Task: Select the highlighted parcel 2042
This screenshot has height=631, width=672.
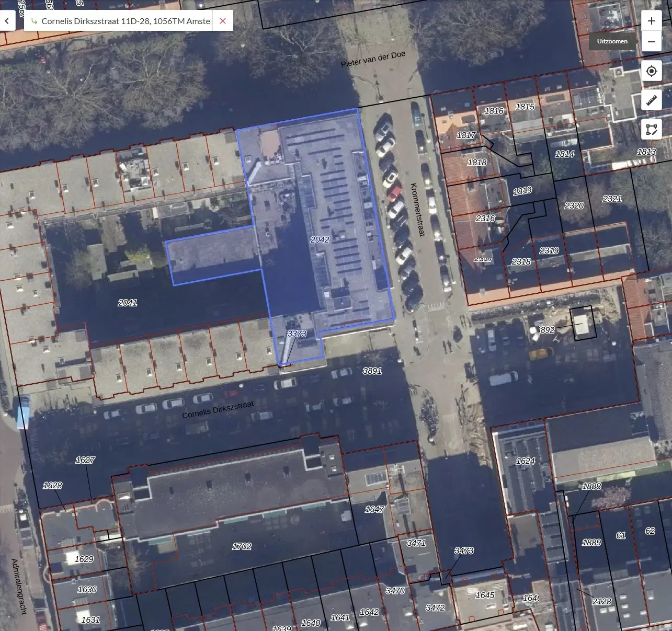Action: (320, 239)
